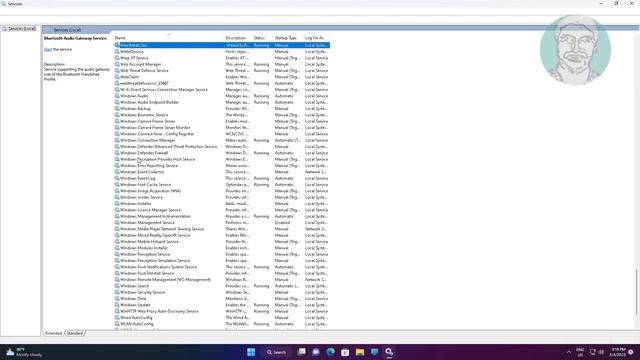Click the Windows Biometric Service gear icon

point(117,115)
